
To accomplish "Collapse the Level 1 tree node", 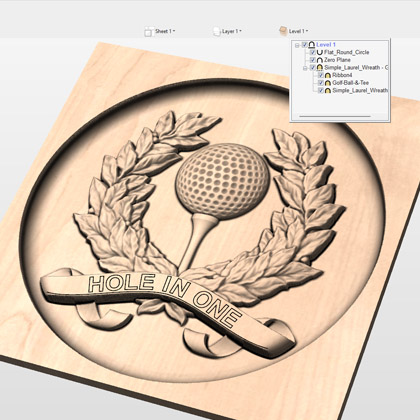I will point(297,45).
